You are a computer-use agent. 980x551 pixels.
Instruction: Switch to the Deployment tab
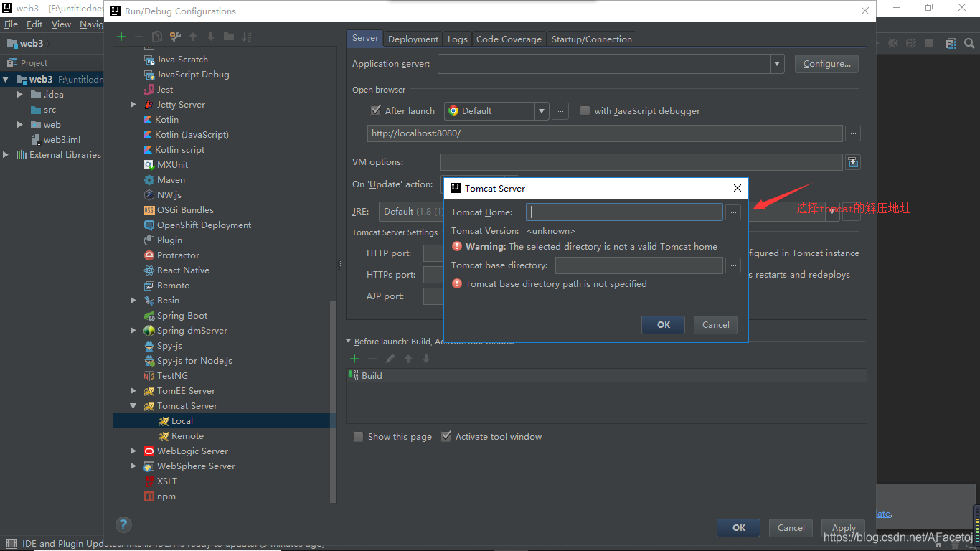(x=413, y=39)
